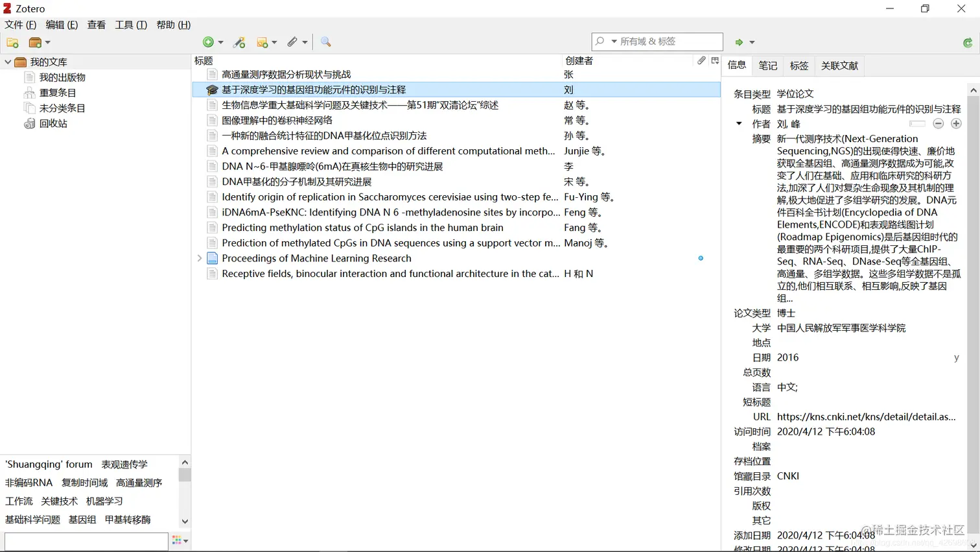The image size is (980, 552).
Task: Click the green New Item plus icon
Action: click(208, 42)
